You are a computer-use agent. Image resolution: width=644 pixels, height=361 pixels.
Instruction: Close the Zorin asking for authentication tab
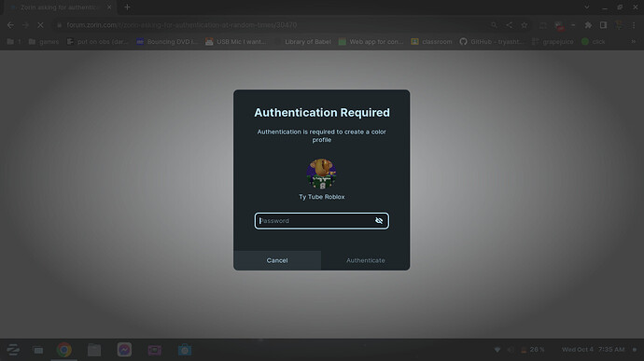[x=109, y=7]
